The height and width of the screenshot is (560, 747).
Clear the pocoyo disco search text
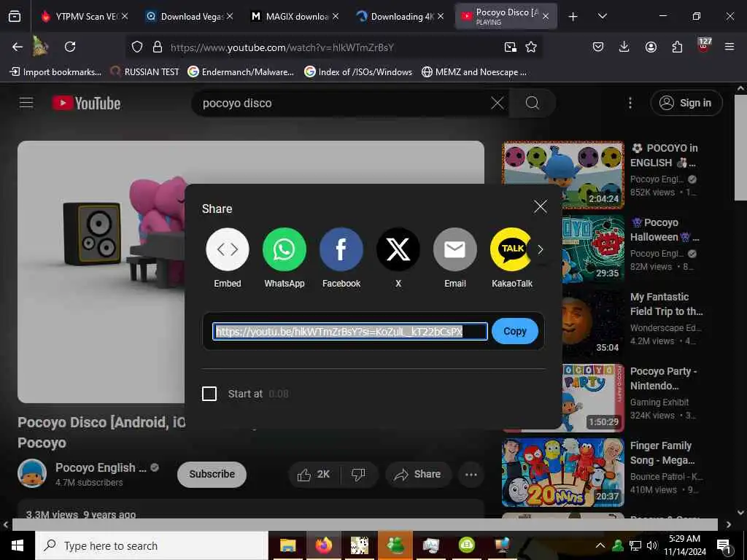pyautogui.click(x=497, y=103)
